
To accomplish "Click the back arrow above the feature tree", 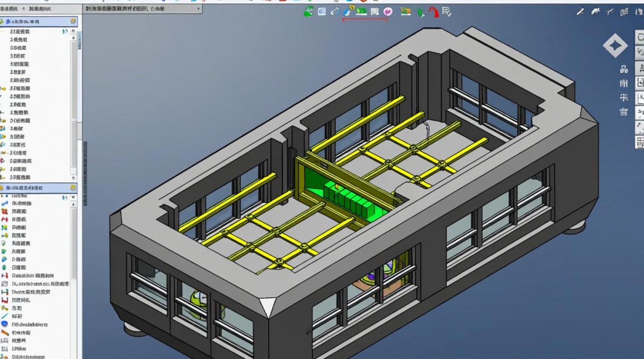I will (24, 8).
